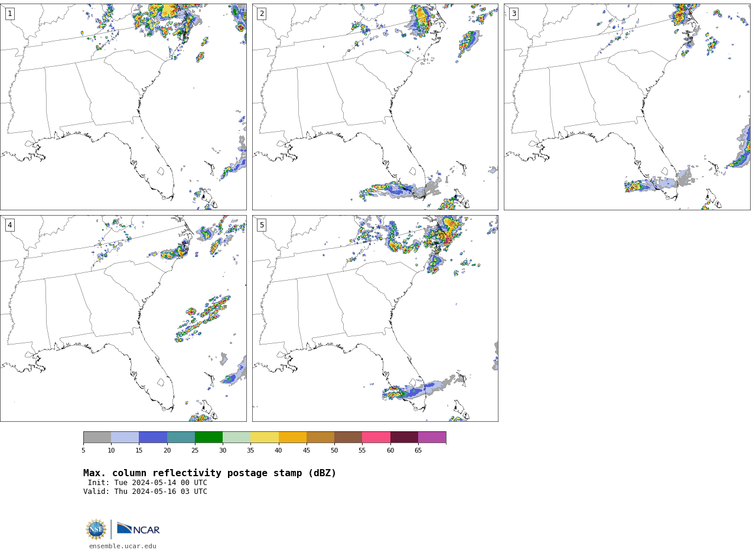756x553 pixels.
Task: Open ensemble member 3 reflectivity map
Action: point(627,107)
